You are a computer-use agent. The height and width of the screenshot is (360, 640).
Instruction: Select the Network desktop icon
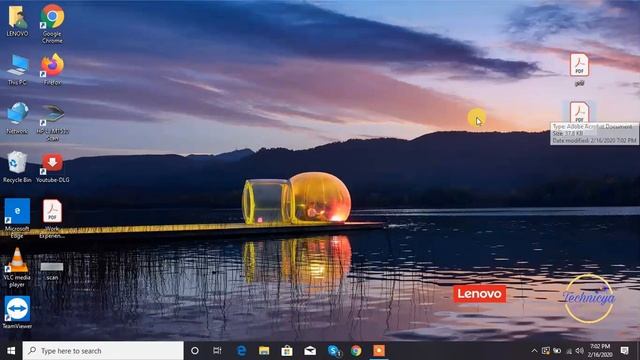point(18,118)
